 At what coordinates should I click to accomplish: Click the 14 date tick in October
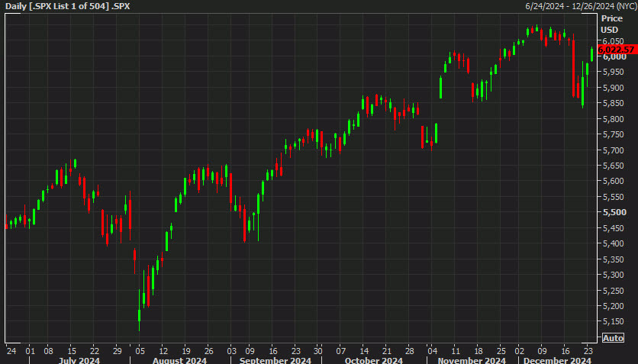tap(364, 351)
